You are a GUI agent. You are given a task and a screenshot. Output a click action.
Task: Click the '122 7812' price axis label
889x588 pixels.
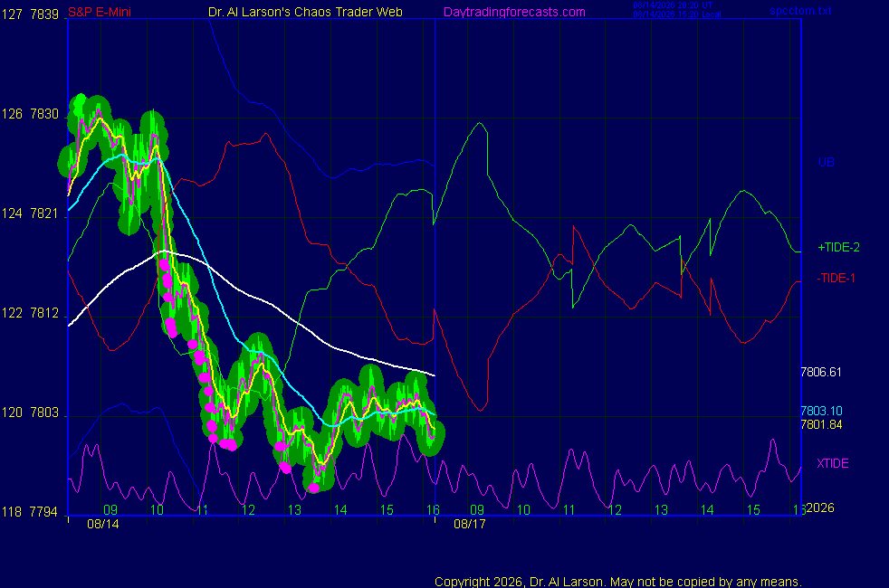pyautogui.click(x=30, y=313)
